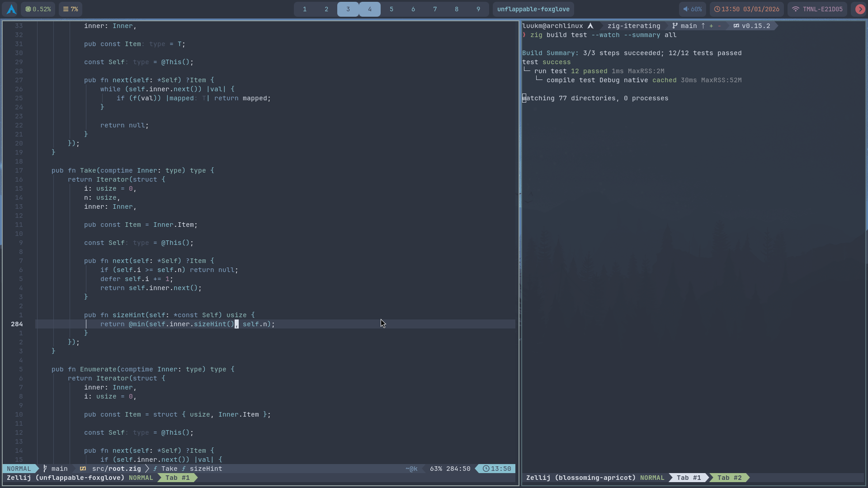Click the Arch Linux logo launcher
Viewport: 868px width, 488px height.
[x=11, y=9]
